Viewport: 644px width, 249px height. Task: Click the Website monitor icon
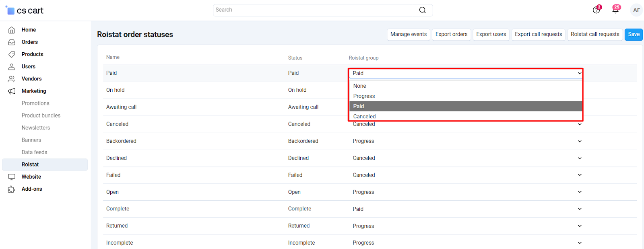12,177
